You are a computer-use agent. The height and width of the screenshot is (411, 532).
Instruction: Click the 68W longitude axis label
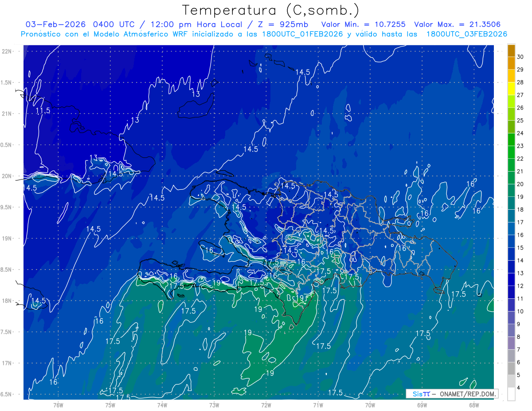(x=473, y=405)
